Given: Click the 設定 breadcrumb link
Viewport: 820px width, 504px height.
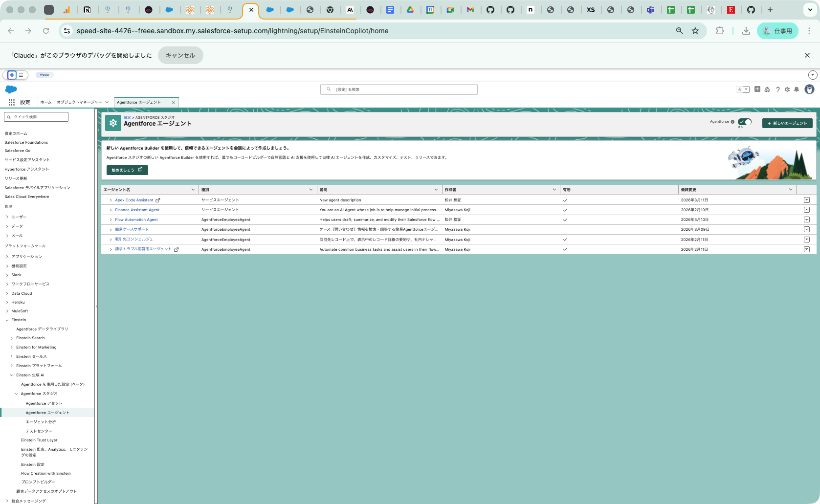Looking at the screenshot, I should click(127, 117).
